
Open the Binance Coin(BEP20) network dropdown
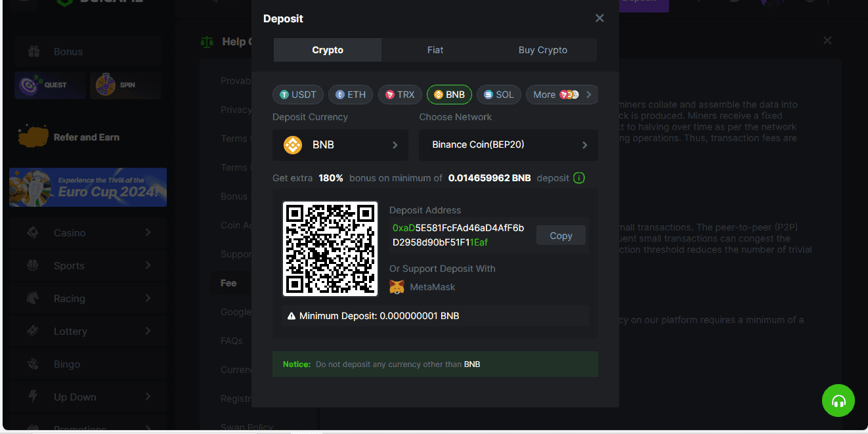pos(508,145)
